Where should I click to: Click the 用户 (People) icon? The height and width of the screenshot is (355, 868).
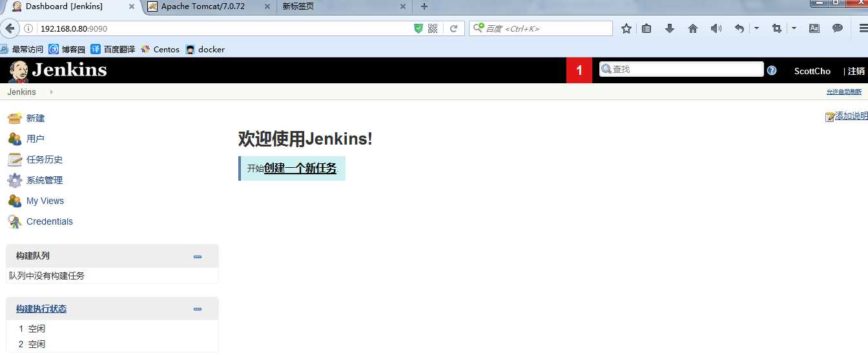[15, 139]
